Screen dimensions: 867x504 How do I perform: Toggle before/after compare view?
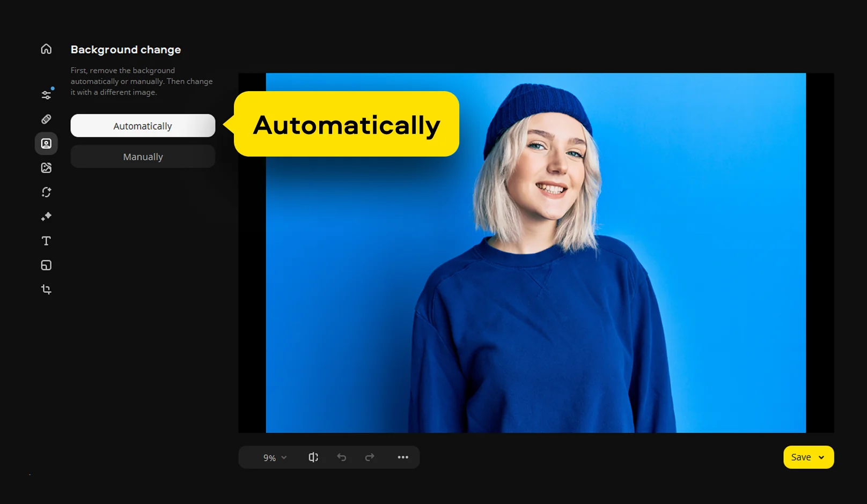[313, 457]
